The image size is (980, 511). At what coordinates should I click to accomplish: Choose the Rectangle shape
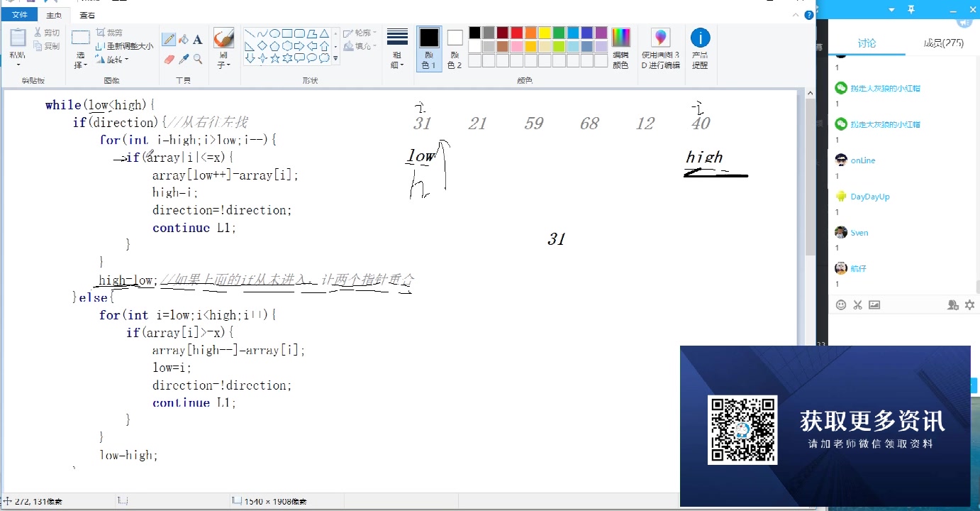click(287, 33)
